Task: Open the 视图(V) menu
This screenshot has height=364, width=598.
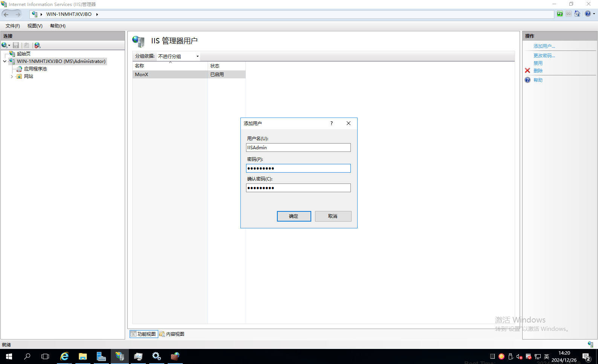Action: pyautogui.click(x=35, y=26)
